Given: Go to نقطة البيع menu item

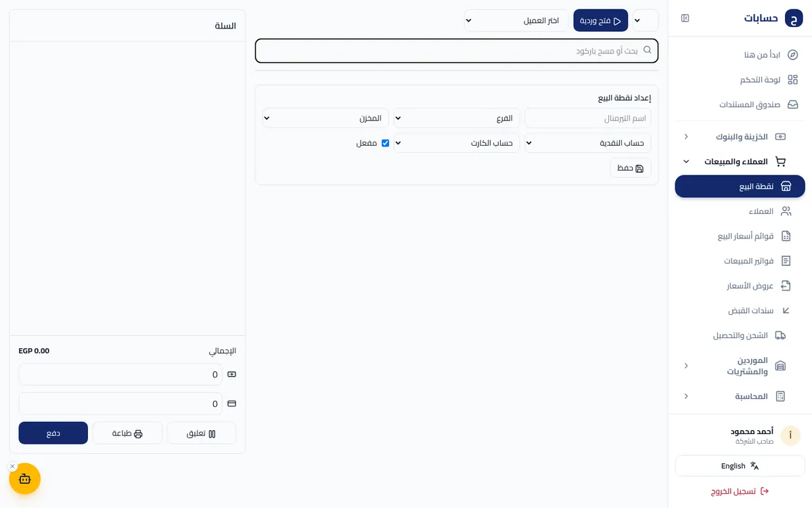Looking at the screenshot, I should coord(740,186).
